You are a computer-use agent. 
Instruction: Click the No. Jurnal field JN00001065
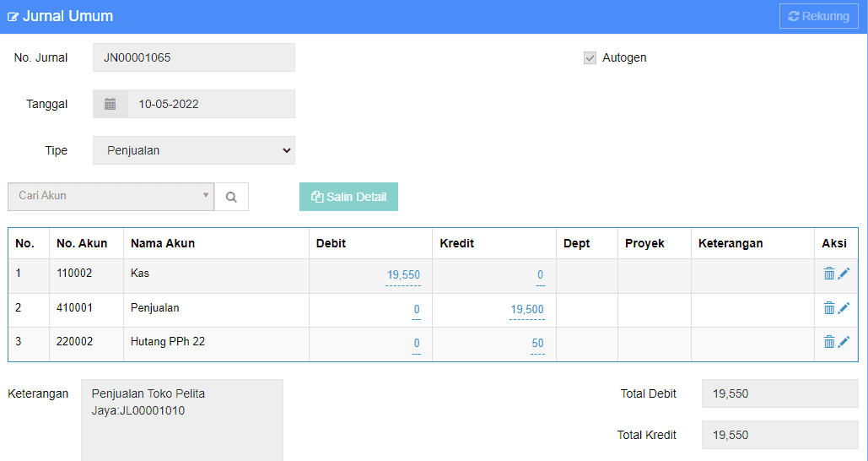194,57
